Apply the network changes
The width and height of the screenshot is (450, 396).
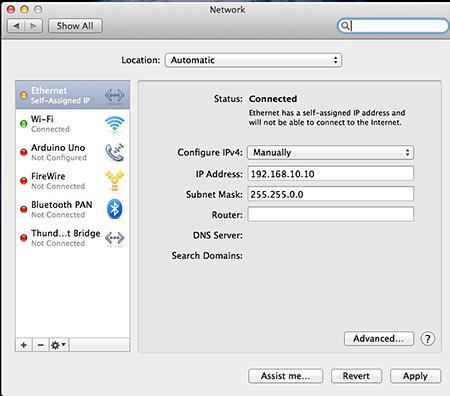tap(415, 376)
